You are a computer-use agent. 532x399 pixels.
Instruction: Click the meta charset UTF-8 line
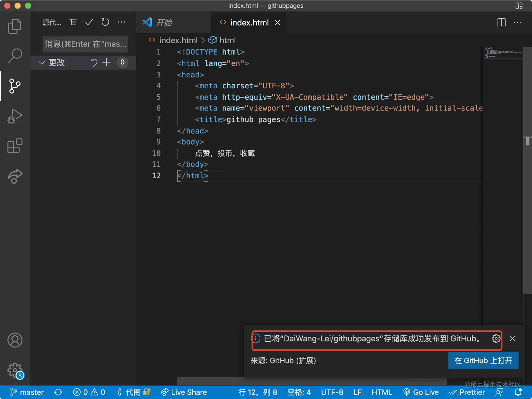pos(245,86)
